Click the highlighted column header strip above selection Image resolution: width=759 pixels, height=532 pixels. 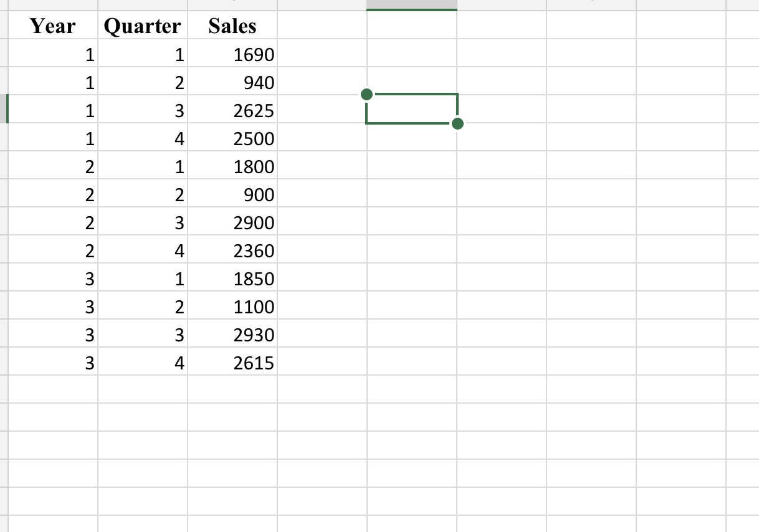click(410, 5)
